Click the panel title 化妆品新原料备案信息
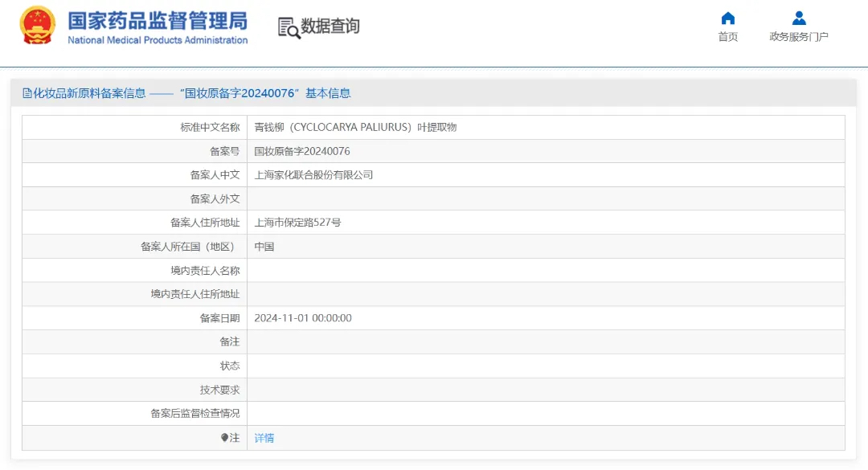 click(89, 93)
